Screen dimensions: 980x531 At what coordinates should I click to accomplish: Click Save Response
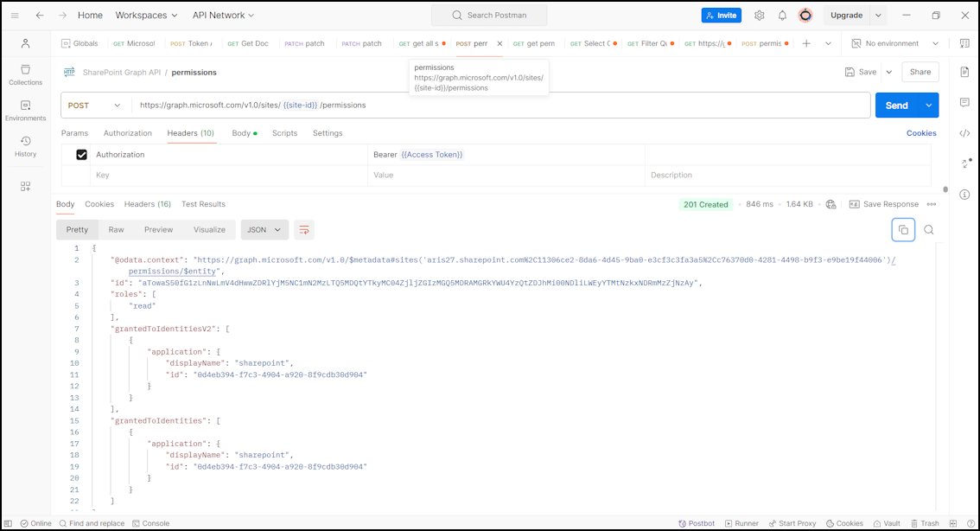884,204
